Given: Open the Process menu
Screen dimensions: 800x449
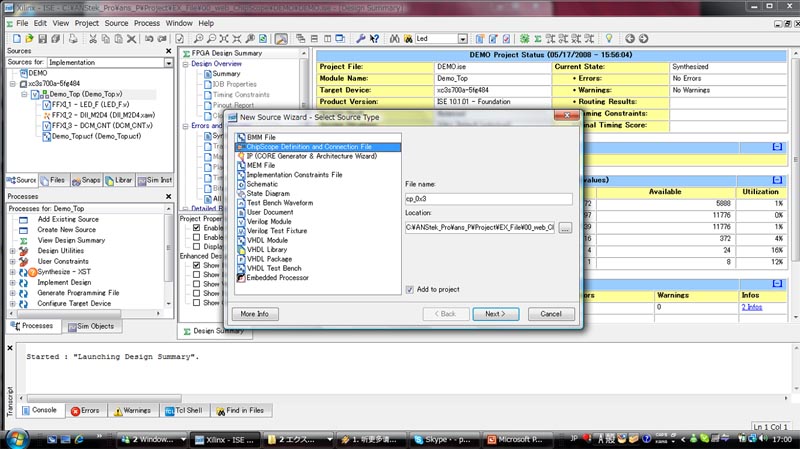Looking at the screenshot, I should coord(147,23).
